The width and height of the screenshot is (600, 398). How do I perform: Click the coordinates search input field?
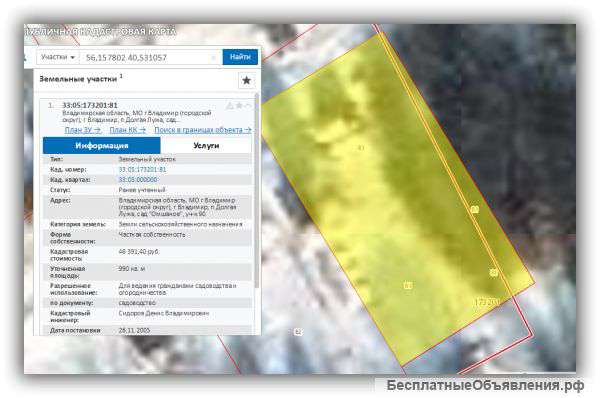pos(150,57)
